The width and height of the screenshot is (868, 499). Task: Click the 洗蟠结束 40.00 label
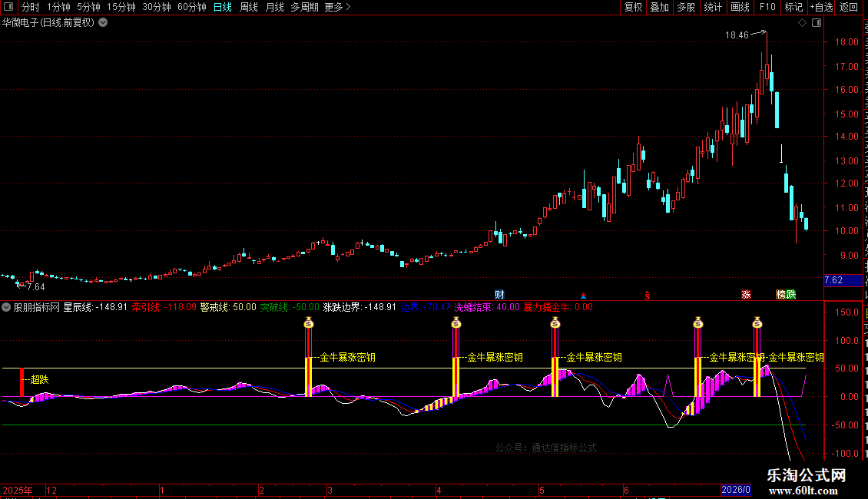click(x=487, y=307)
